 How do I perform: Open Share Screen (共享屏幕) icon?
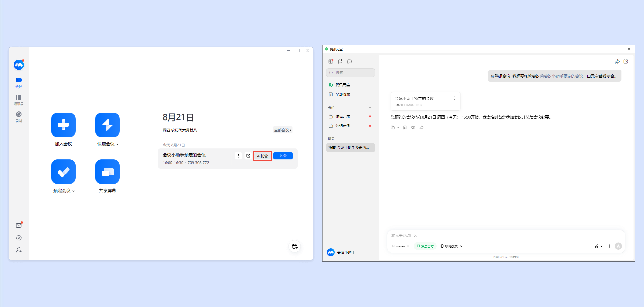[x=107, y=172]
